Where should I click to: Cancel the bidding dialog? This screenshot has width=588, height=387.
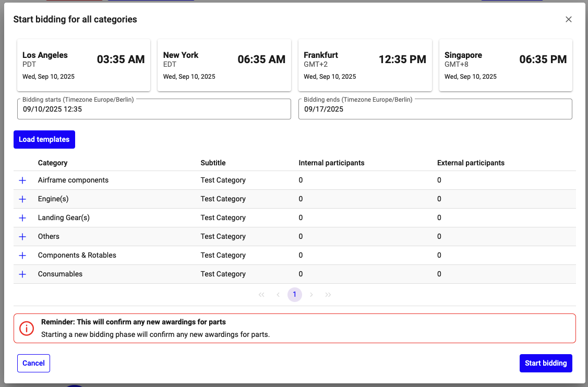coord(33,363)
